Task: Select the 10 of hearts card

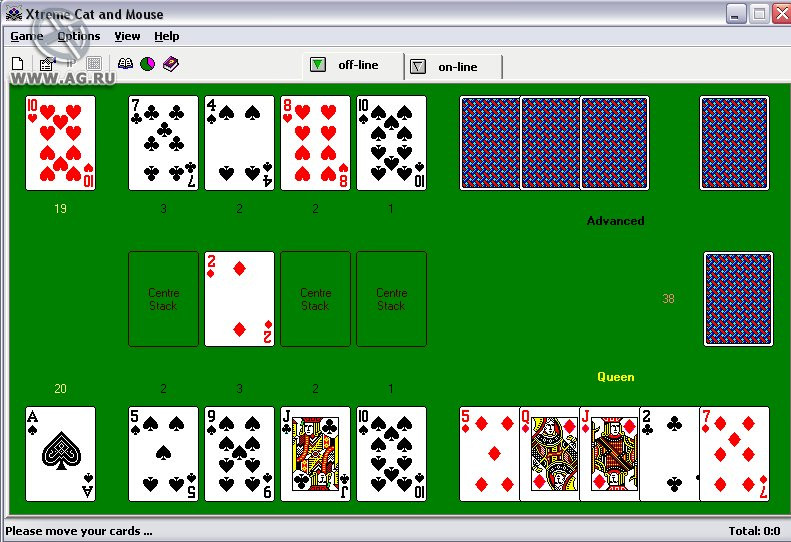Action: (x=61, y=143)
